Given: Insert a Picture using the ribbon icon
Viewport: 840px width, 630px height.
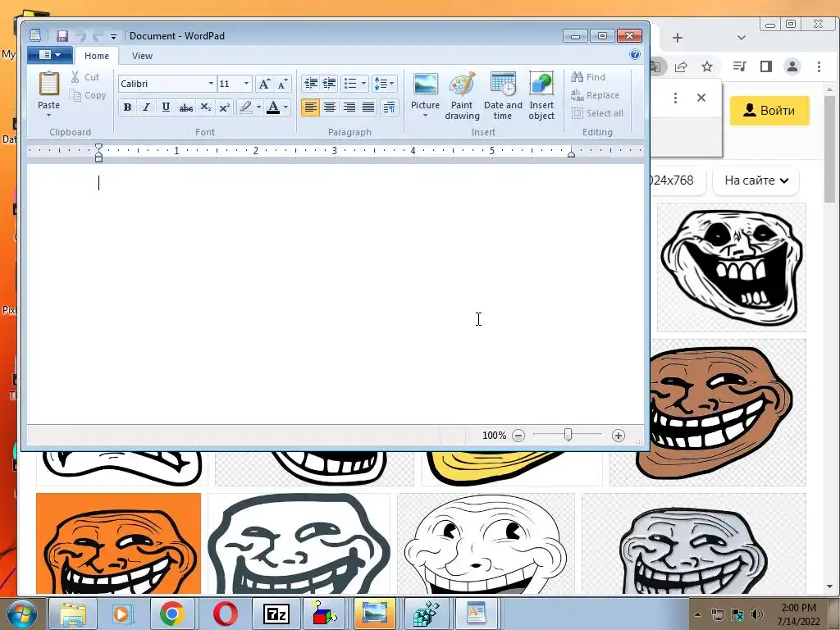Looking at the screenshot, I should 426,84.
